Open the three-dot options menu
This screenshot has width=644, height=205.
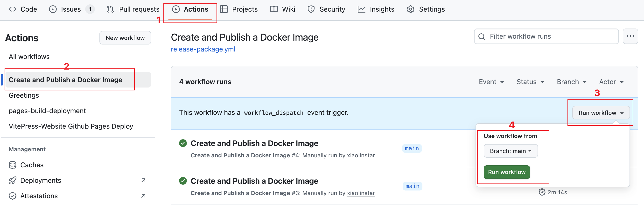[630, 37]
